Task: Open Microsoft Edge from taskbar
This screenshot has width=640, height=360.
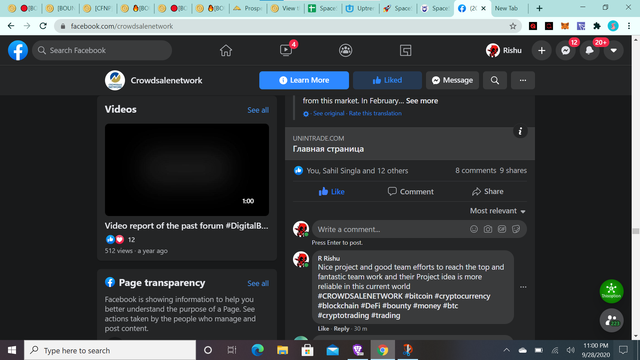Action: click(258, 350)
